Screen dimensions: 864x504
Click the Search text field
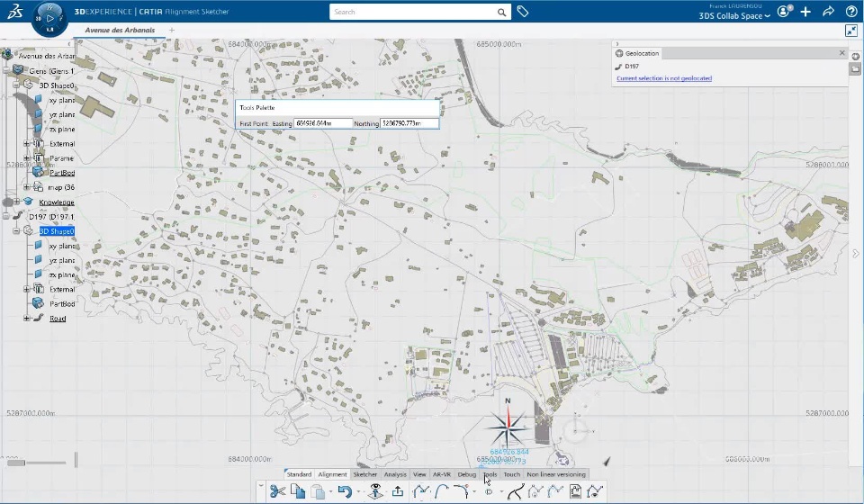pos(413,12)
